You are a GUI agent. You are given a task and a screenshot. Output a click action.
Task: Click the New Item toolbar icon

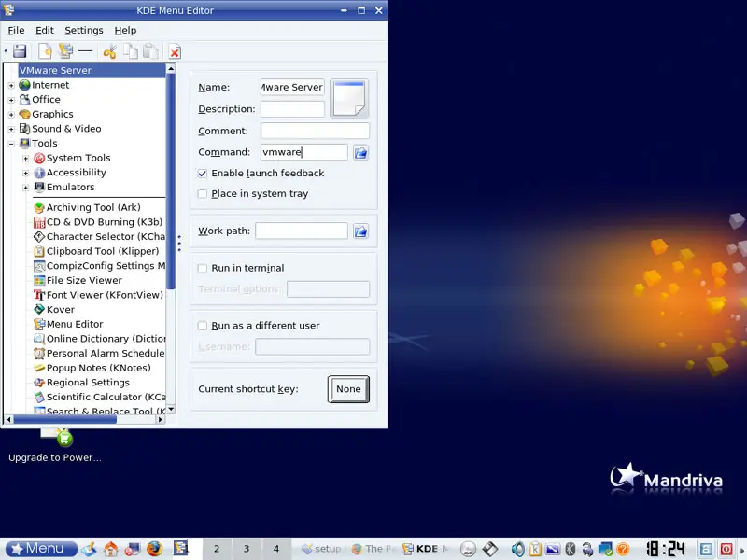click(45, 51)
